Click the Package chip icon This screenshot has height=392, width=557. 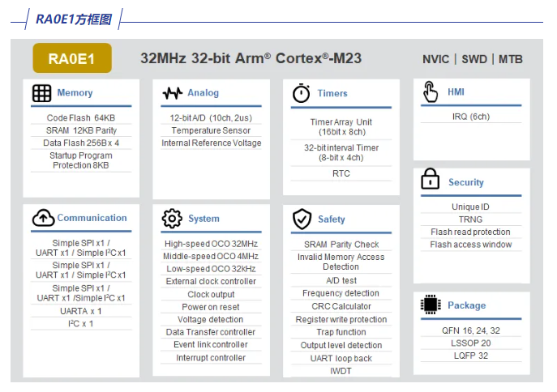(x=431, y=305)
